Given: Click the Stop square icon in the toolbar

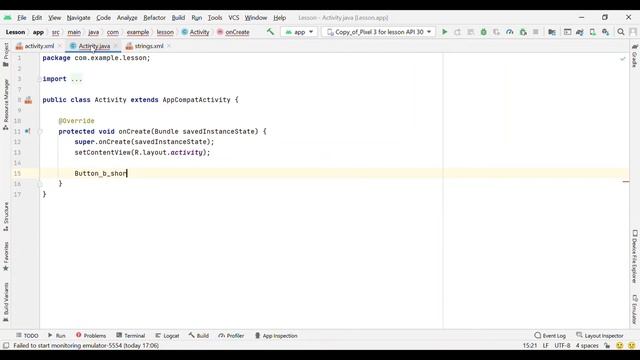Looking at the screenshot, I should click(536, 32).
